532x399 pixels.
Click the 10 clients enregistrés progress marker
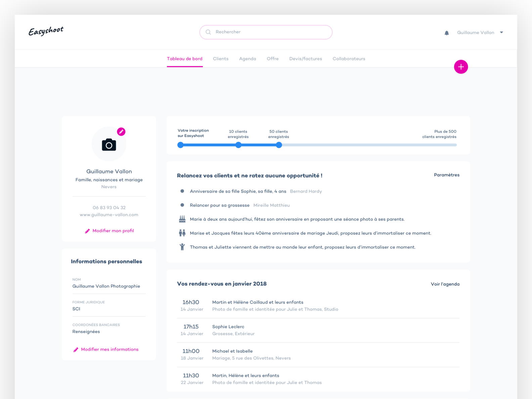click(238, 145)
